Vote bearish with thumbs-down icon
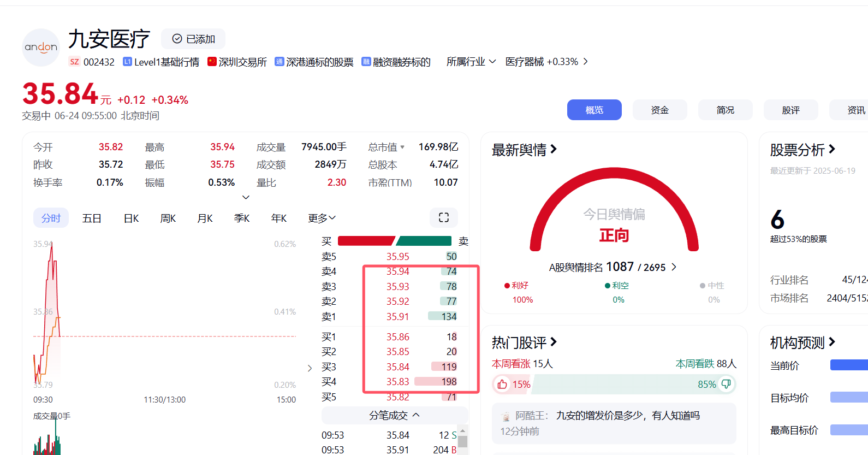The image size is (868, 455). click(726, 384)
